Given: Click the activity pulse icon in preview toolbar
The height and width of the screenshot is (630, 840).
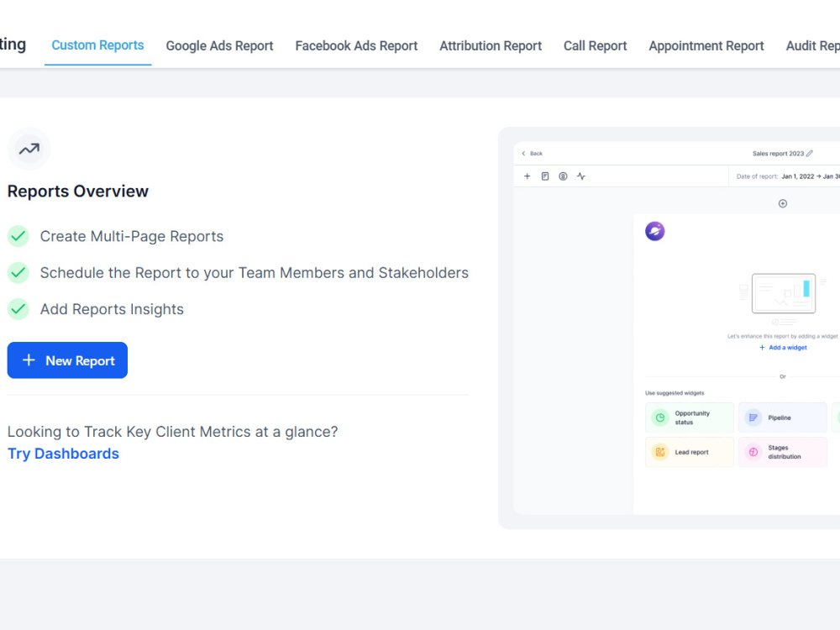Looking at the screenshot, I should (581, 176).
